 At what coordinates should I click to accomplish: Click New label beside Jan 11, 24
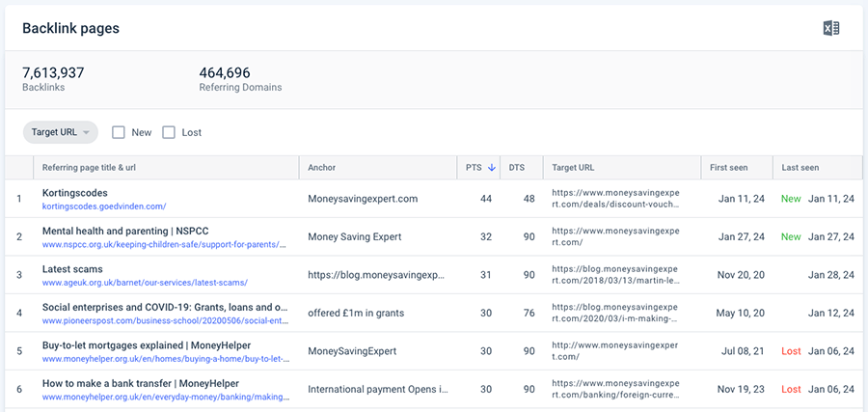(x=791, y=198)
